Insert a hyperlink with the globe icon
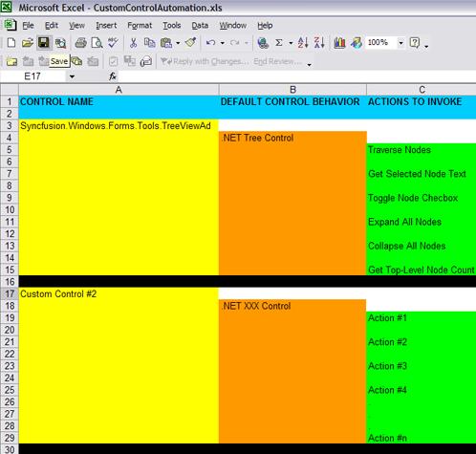Image resolution: width=476 pixels, height=454 pixels. pos(263,42)
